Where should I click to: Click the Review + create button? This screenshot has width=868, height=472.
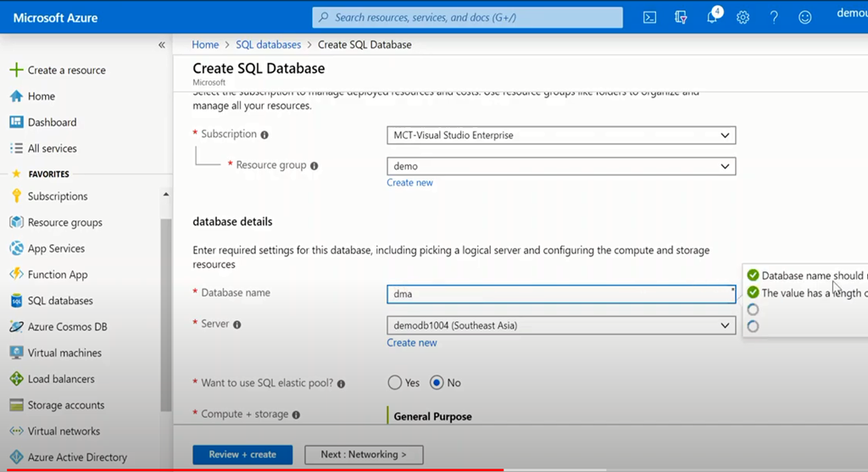242,454
